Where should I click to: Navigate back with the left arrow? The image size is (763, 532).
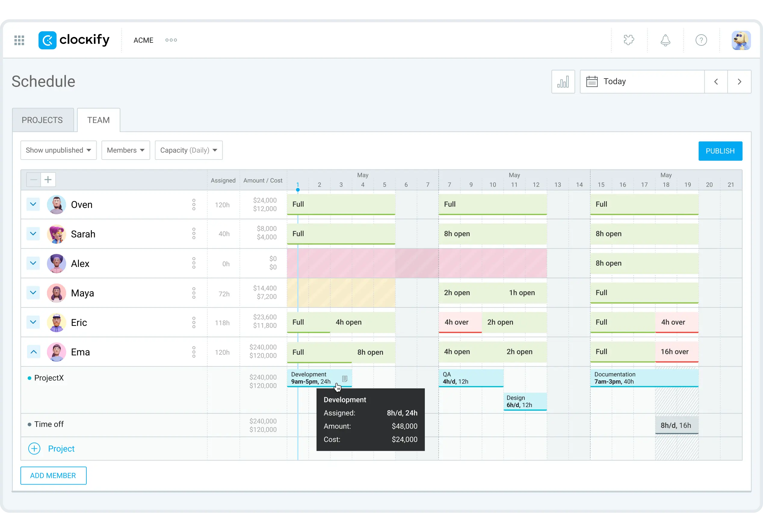716,82
